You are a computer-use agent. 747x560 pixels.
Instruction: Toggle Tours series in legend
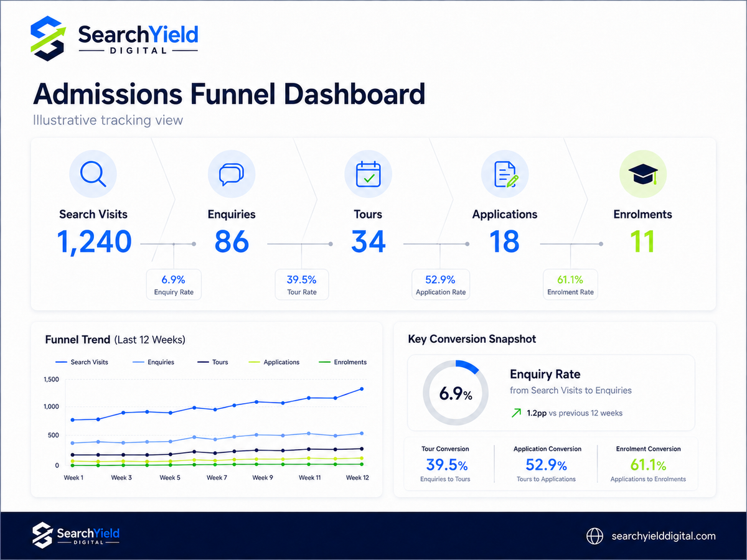pos(212,362)
